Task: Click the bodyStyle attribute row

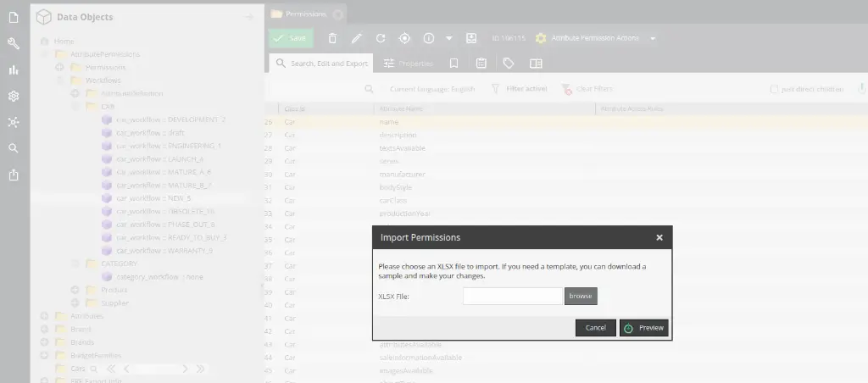Action: pos(565,187)
